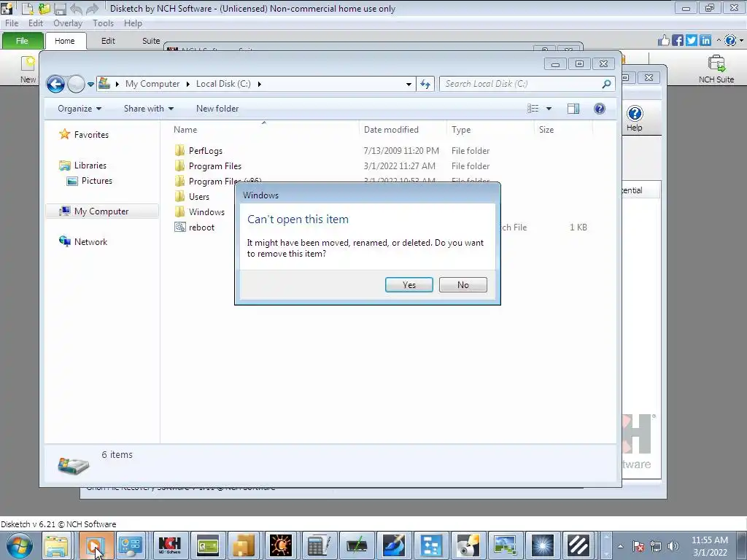Click the search magnifier icon
The width and height of the screenshot is (747, 560).
[606, 84]
